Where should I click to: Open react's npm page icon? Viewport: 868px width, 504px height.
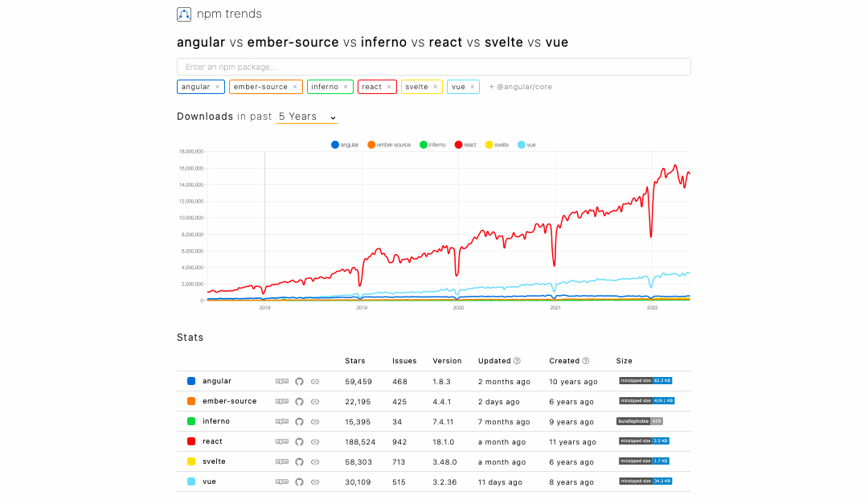click(x=282, y=441)
